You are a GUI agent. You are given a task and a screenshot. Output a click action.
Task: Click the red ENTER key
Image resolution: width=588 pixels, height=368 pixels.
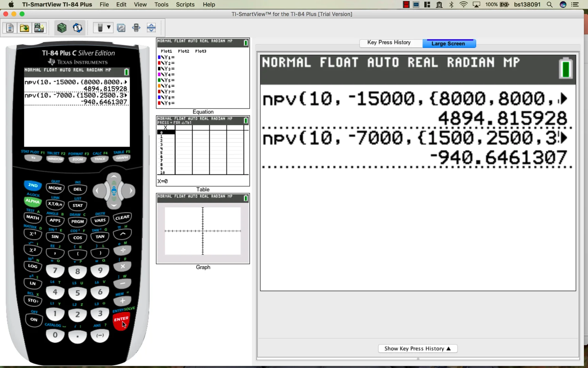pyautogui.click(x=121, y=321)
